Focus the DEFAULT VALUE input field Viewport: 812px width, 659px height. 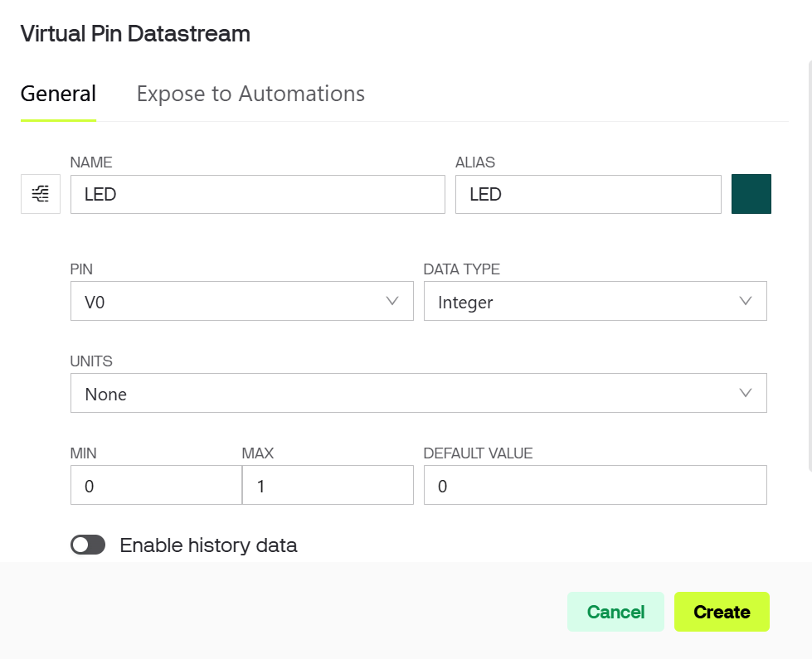[595, 486]
